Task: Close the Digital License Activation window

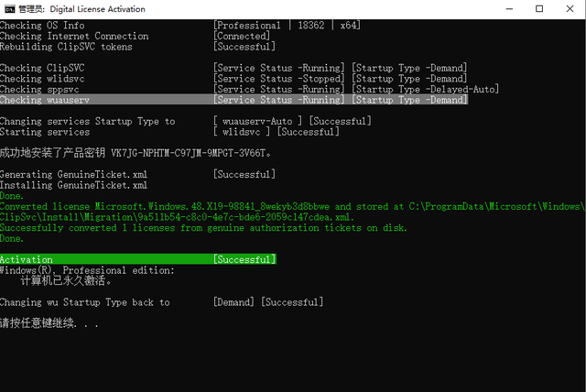Action: click(570, 8)
